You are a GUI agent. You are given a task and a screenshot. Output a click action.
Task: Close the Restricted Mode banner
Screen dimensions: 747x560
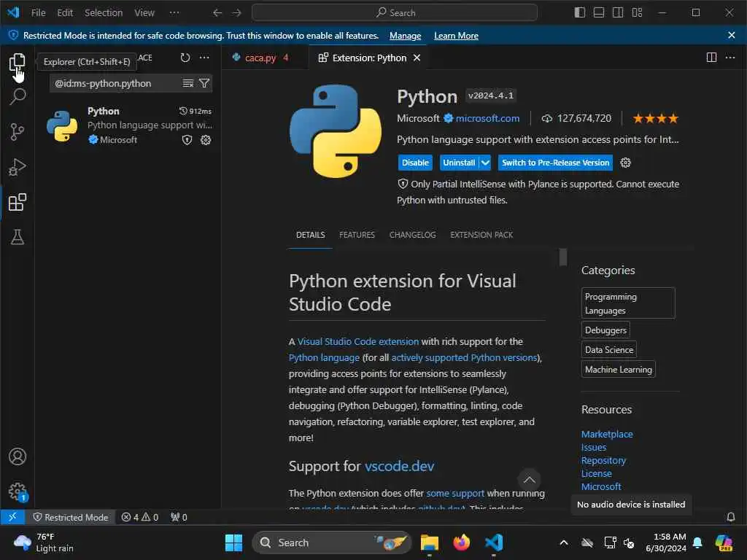pyautogui.click(x=731, y=35)
